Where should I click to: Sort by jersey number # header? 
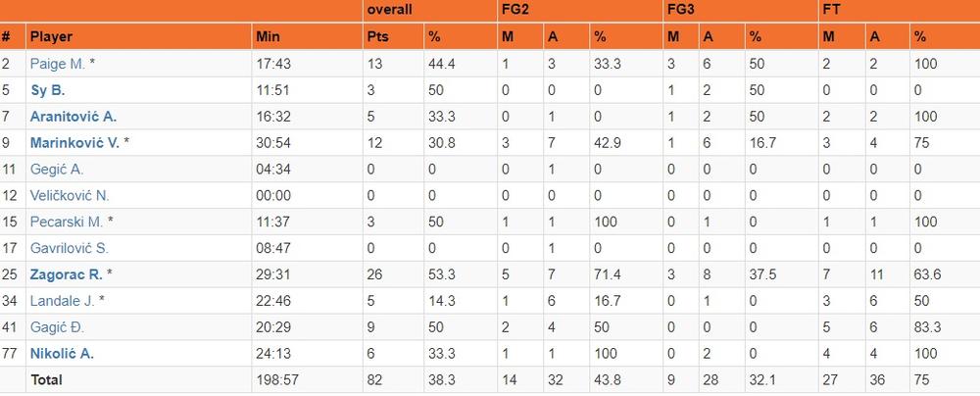click(7, 36)
